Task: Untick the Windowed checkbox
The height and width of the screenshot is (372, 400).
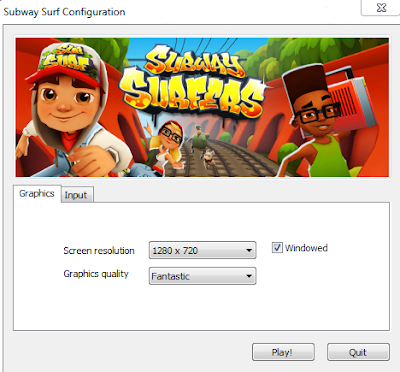Action: (x=277, y=248)
